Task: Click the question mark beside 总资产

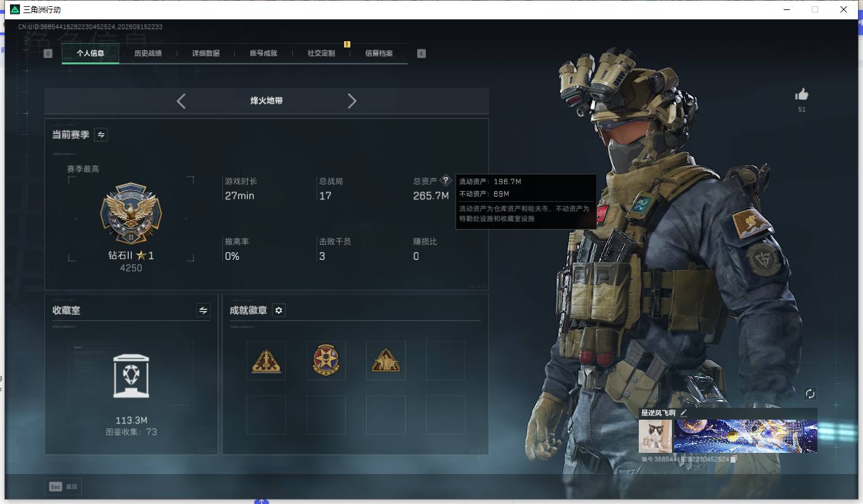Action: coord(445,180)
